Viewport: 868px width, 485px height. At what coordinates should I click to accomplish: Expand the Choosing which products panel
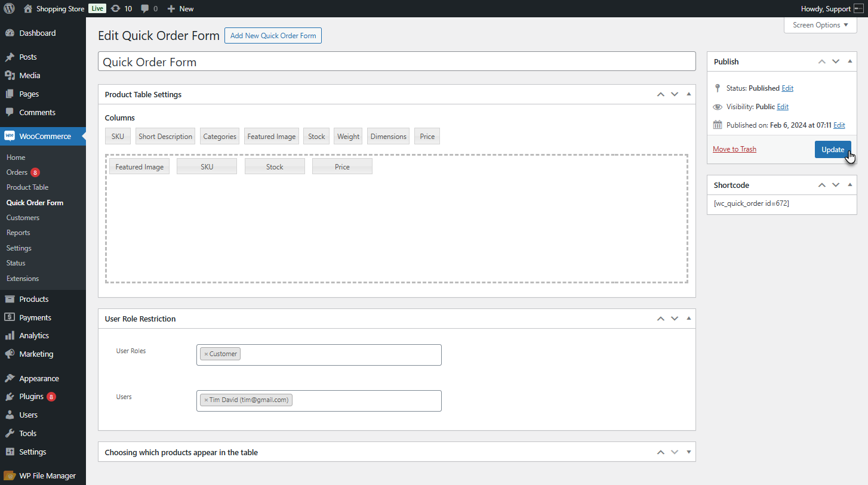click(x=689, y=452)
